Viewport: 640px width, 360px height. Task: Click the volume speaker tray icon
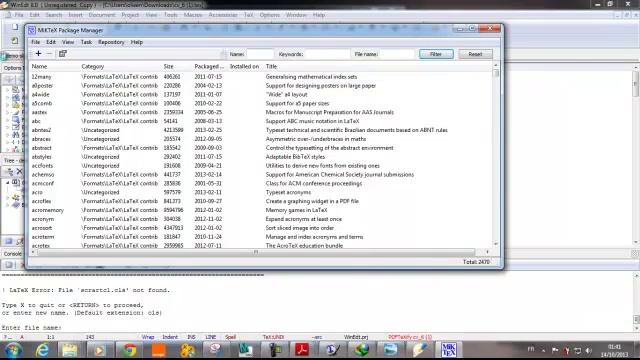click(588, 350)
